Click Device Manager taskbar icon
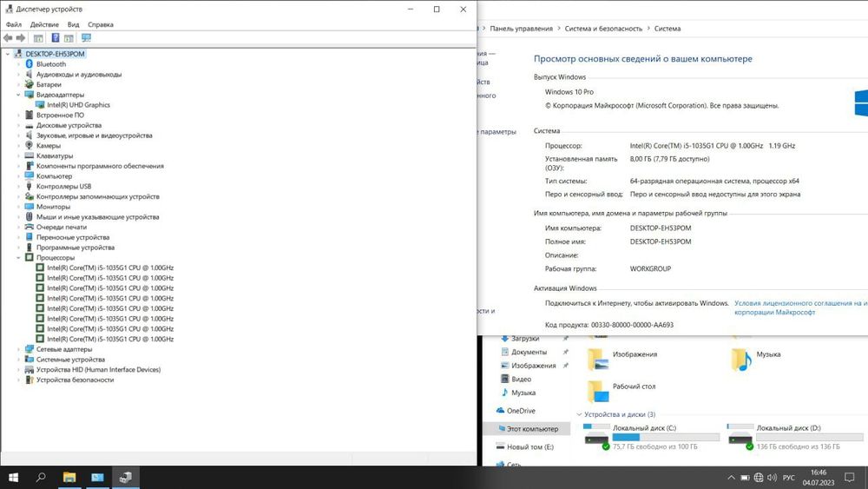868x489 pixels. (x=126, y=478)
